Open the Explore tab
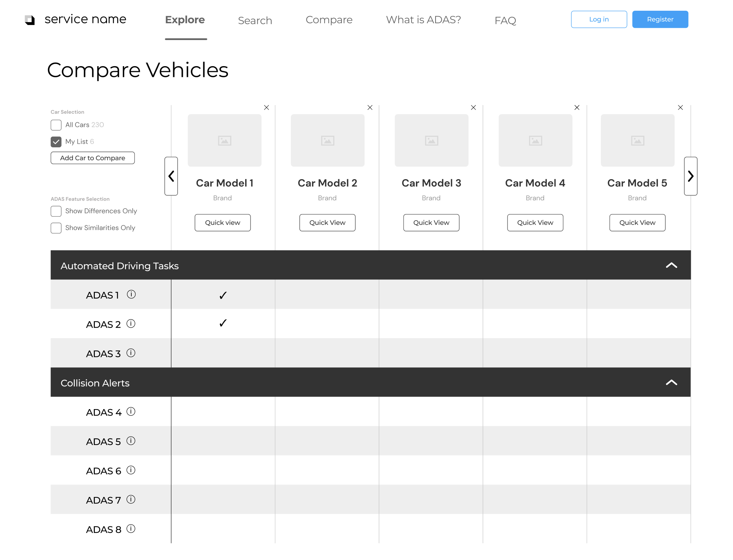Screen dimensions: 733x560 point(185,20)
